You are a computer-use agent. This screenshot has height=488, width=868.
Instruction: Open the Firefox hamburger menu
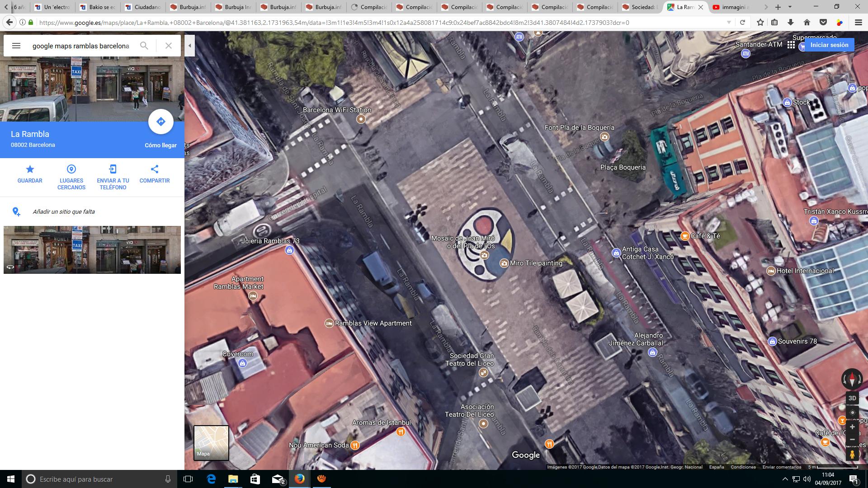(x=858, y=23)
